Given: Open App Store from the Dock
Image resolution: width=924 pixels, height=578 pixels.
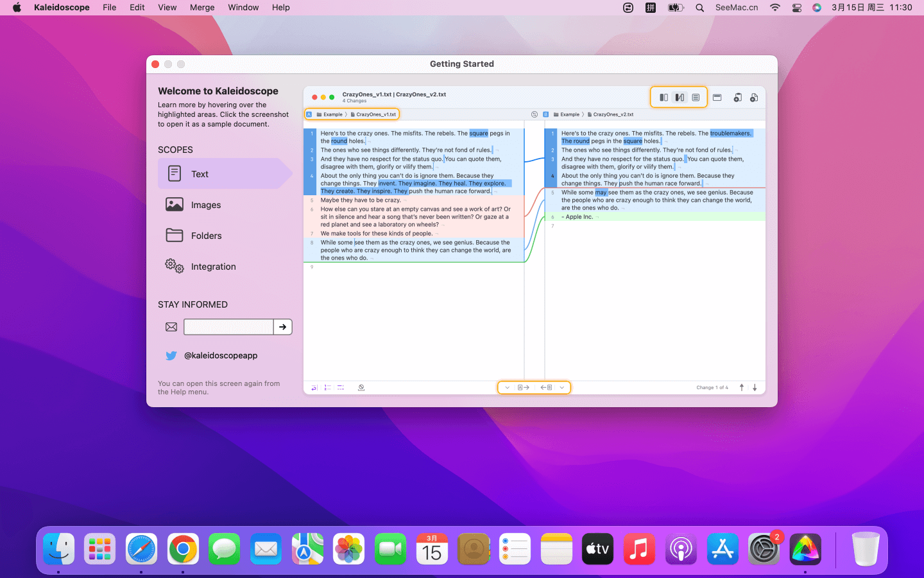Looking at the screenshot, I should pos(723,549).
